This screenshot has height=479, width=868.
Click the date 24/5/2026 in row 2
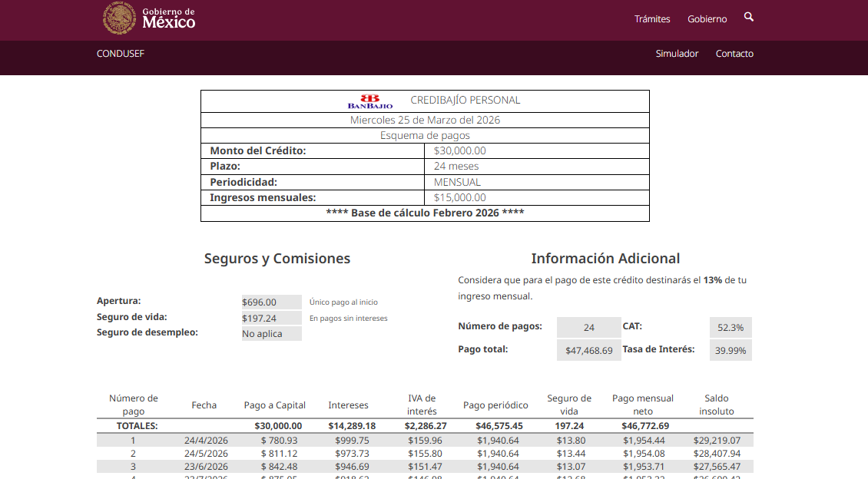click(206, 454)
